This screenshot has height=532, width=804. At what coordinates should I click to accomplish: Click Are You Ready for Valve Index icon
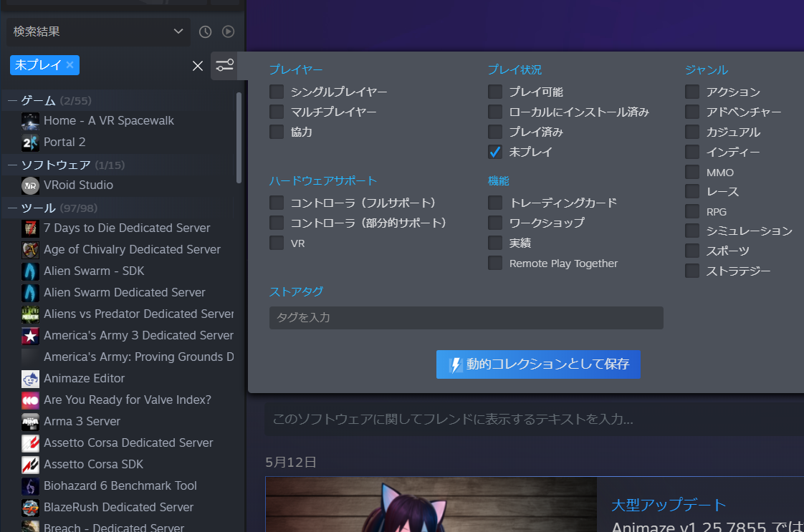(30, 400)
